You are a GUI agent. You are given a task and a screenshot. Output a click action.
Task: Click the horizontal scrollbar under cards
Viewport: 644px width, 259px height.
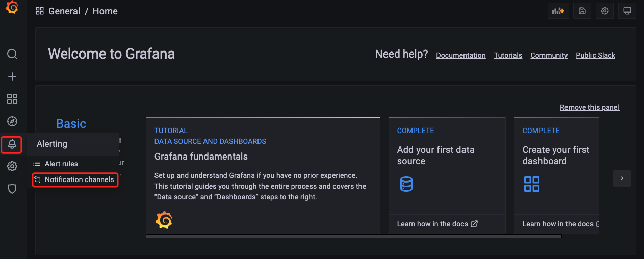(354, 236)
